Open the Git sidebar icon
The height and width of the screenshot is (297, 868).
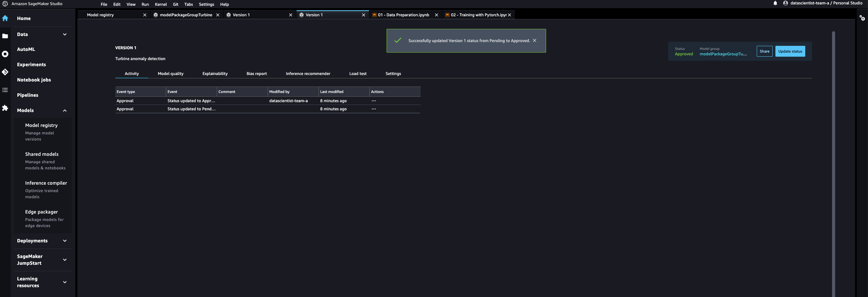(x=5, y=72)
